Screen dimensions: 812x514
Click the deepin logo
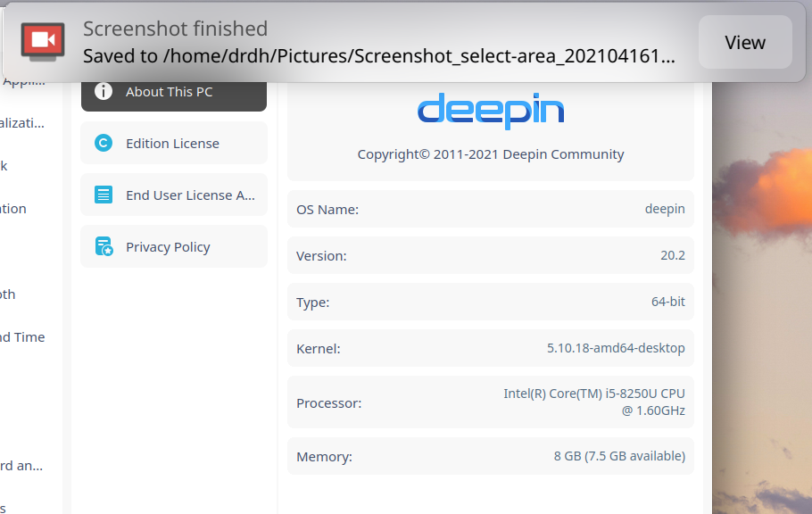490,111
